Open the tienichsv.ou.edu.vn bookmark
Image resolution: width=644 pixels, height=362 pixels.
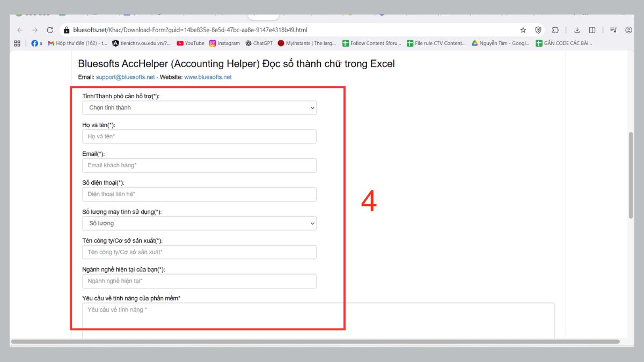[142, 43]
